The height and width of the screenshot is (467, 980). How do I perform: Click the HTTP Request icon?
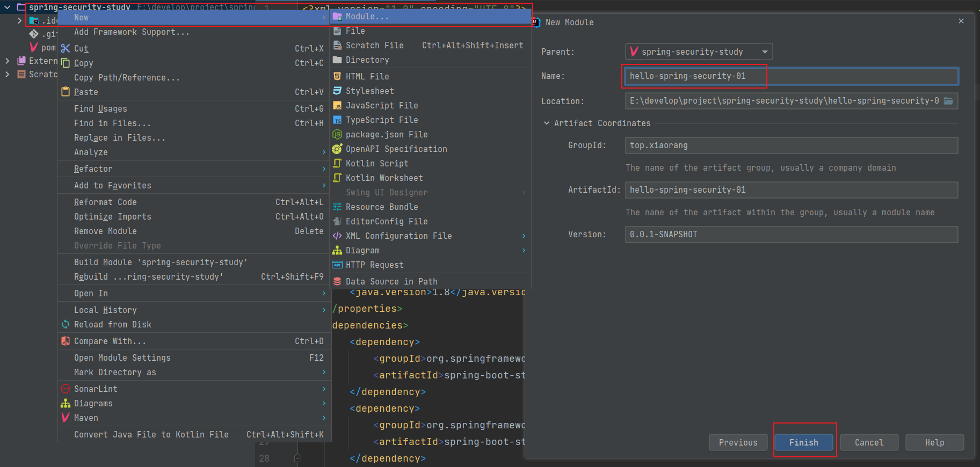(x=337, y=265)
